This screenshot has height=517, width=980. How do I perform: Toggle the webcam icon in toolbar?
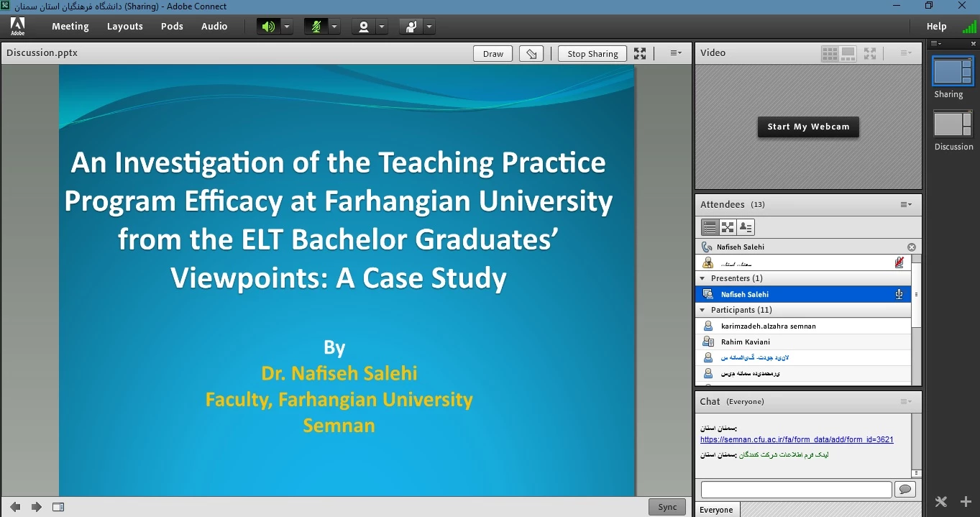pyautogui.click(x=364, y=27)
